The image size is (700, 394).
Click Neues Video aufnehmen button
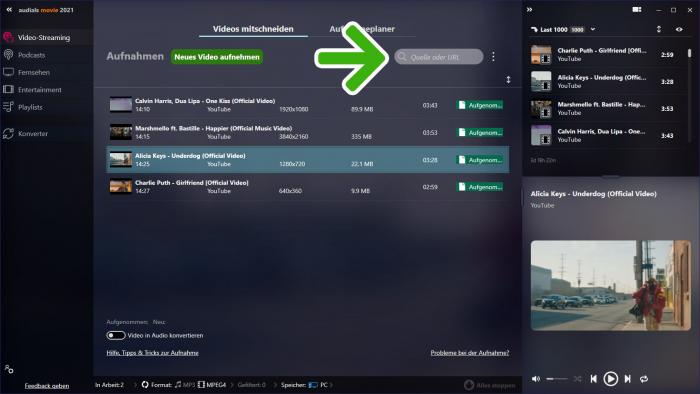coord(217,57)
